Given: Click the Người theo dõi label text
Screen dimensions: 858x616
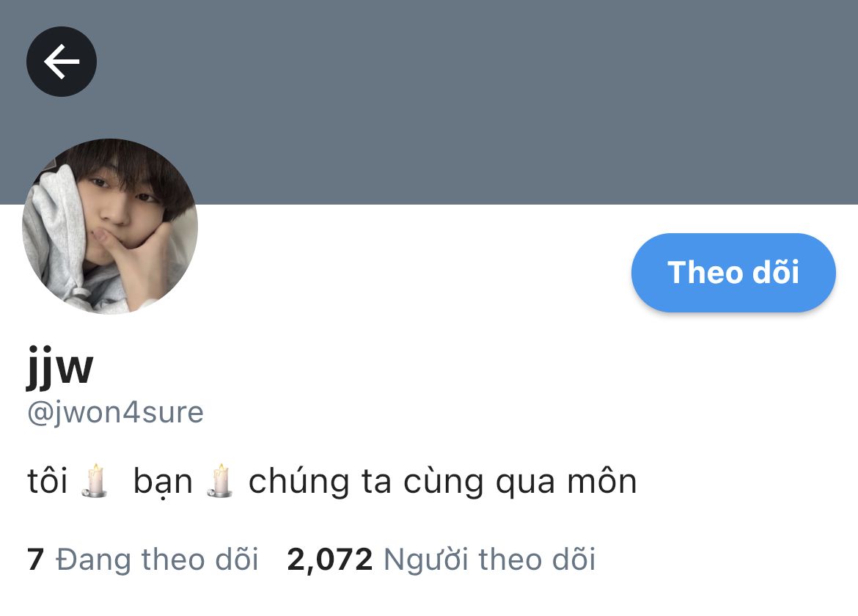Looking at the screenshot, I should pyautogui.click(x=490, y=559).
